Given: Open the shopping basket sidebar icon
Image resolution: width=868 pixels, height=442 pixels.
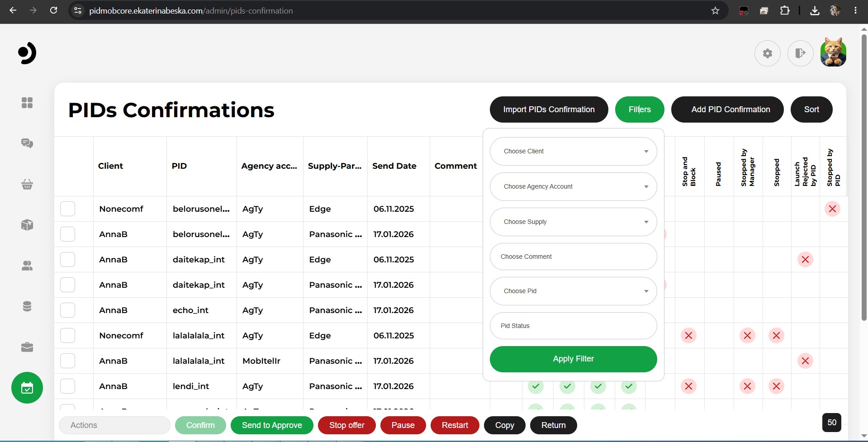Looking at the screenshot, I should point(27,184).
